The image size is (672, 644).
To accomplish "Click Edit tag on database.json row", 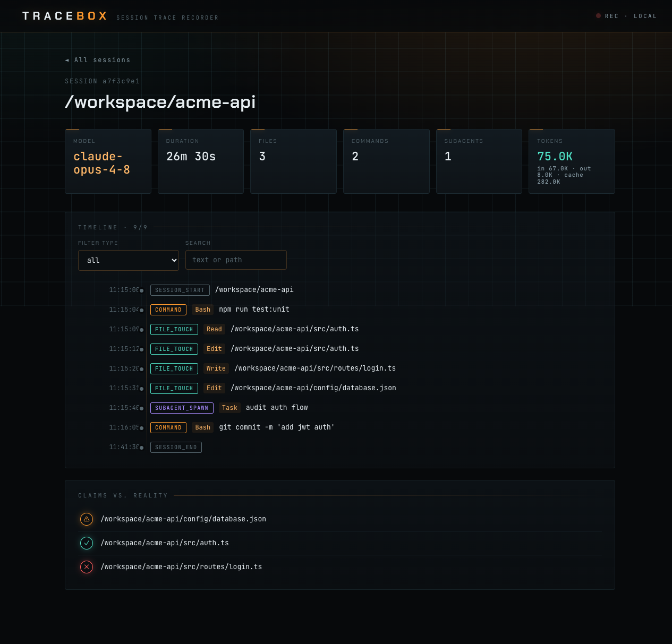I will (x=214, y=388).
